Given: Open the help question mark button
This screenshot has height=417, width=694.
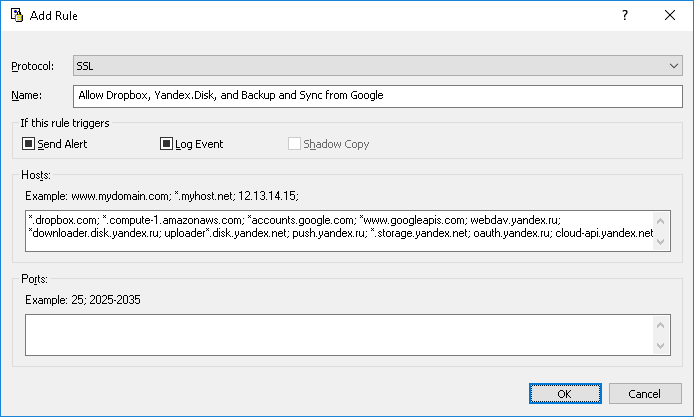Looking at the screenshot, I should click(x=624, y=16).
